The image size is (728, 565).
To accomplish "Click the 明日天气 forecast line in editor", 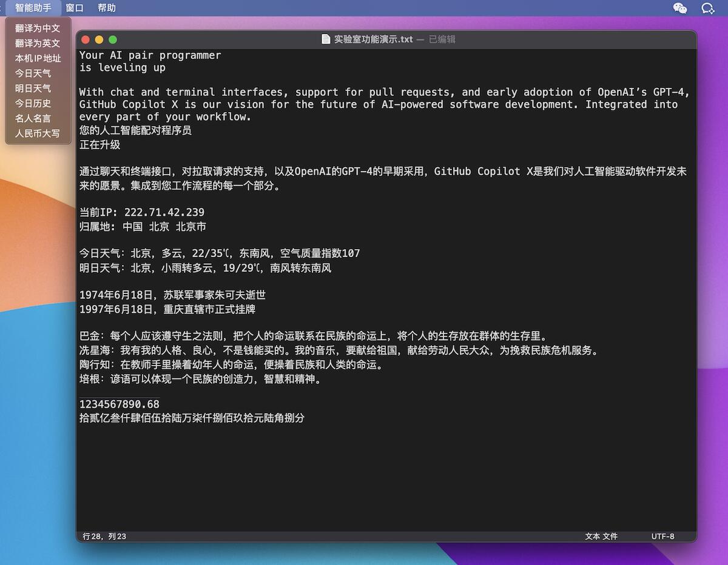I will (x=206, y=268).
